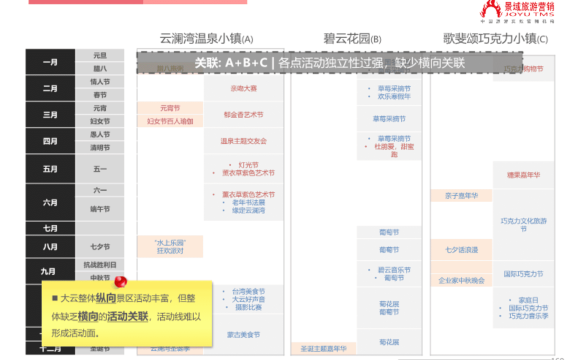Select the 六月 month cell
The height and width of the screenshot is (360, 570).
pyautogui.click(x=50, y=202)
